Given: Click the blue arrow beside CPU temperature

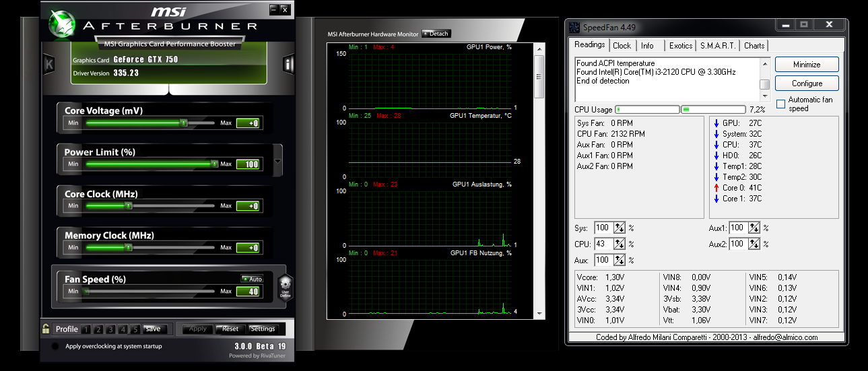Looking at the screenshot, I should 716,145.
